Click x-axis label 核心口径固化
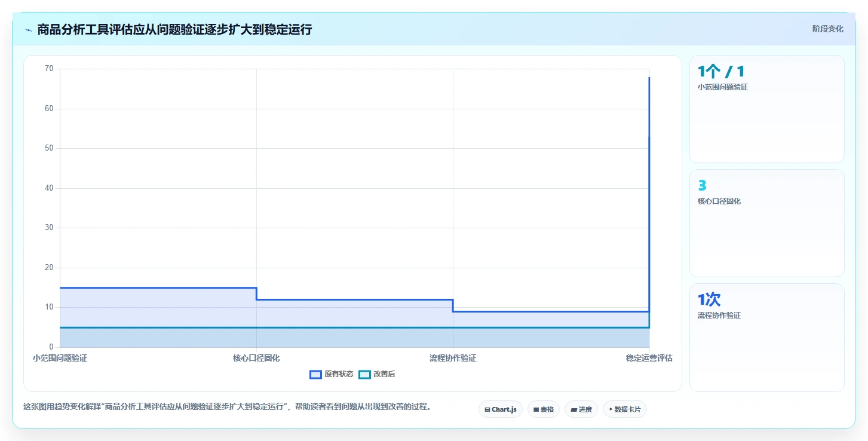The height and width of the screenshot is (441, 868). pyautogui.click(x=256, y=358)
